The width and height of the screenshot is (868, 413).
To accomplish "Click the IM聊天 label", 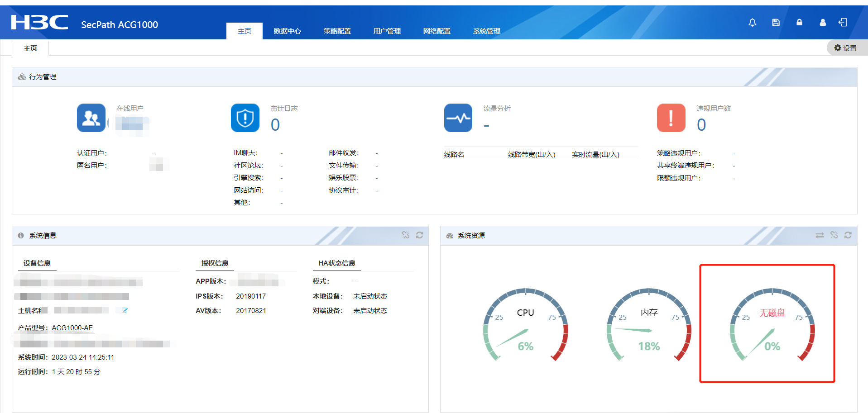I will (x=246, y=153).
